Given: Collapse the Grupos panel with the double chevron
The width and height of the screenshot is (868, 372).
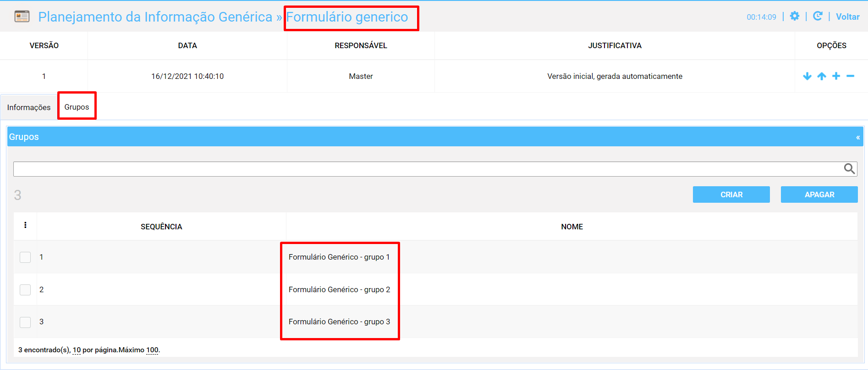Looking at the screenshot, I should click(x=858, y=137).
